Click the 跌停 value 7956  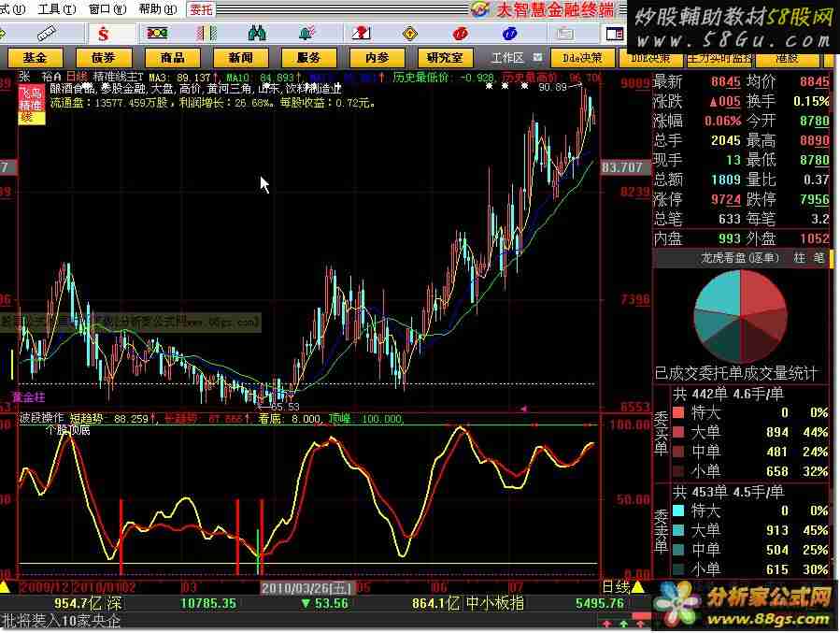click(x=814, y=199)
